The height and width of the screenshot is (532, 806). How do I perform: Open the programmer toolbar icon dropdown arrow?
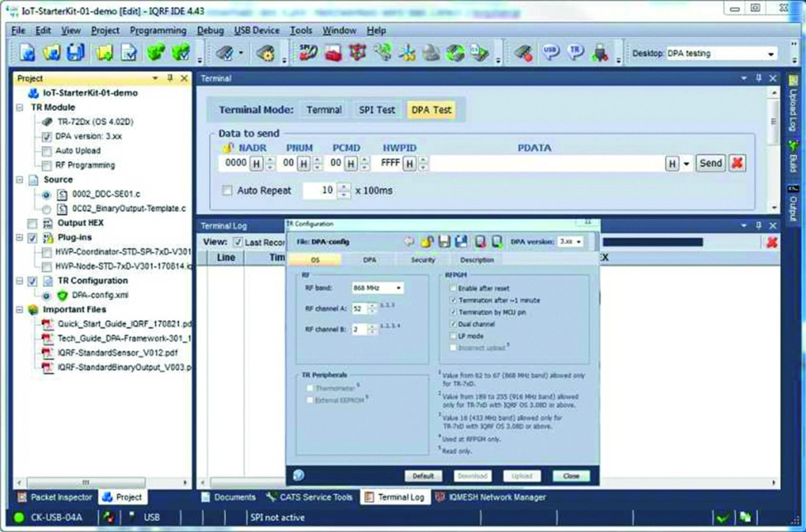tap(241, 54)
